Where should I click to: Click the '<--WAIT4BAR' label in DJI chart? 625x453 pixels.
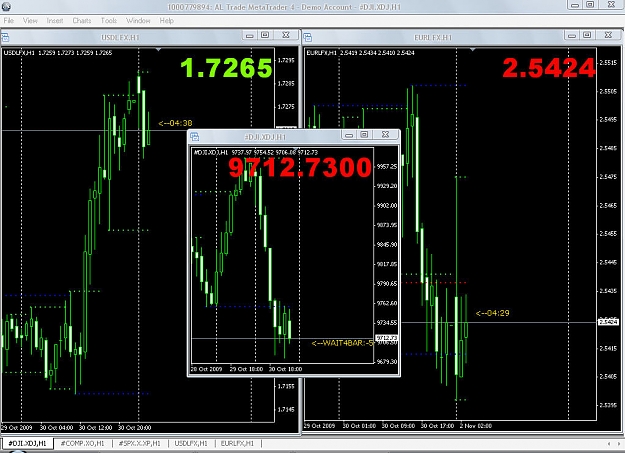tap(343, 343)
